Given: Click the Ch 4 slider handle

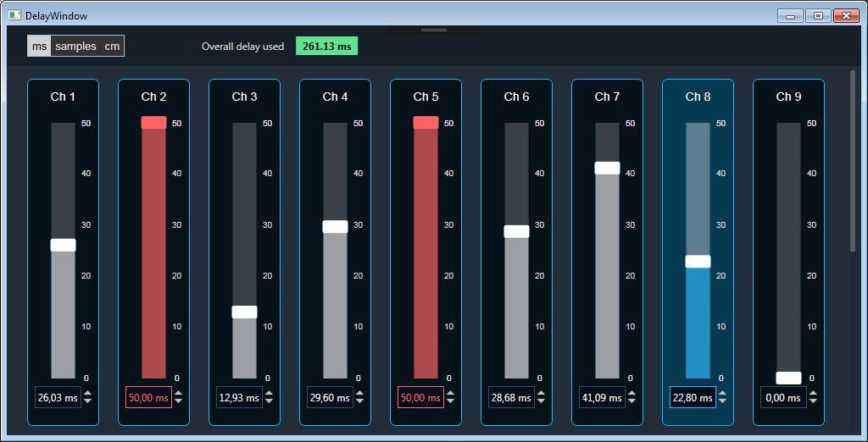Looking at the screenshot, I should pos(335,227).
